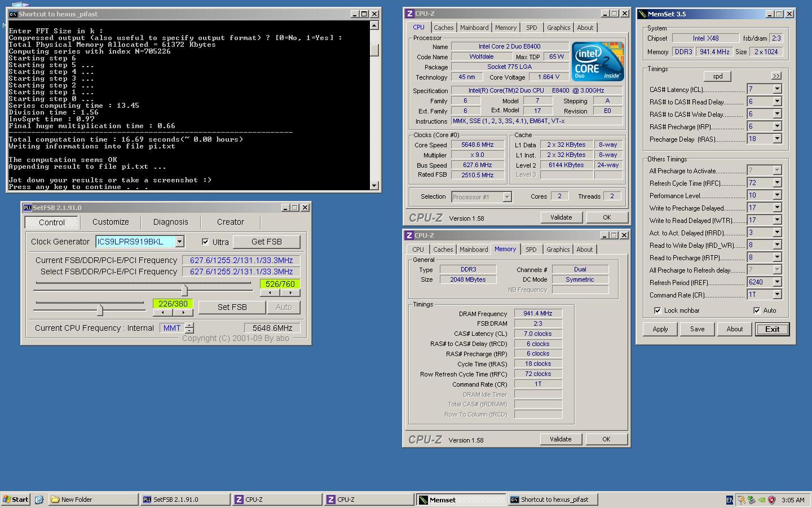Image resolution: width=812 pixels, height=508 pixels.
Task: Expand the Performance Level dropdown
Action: 777,195
